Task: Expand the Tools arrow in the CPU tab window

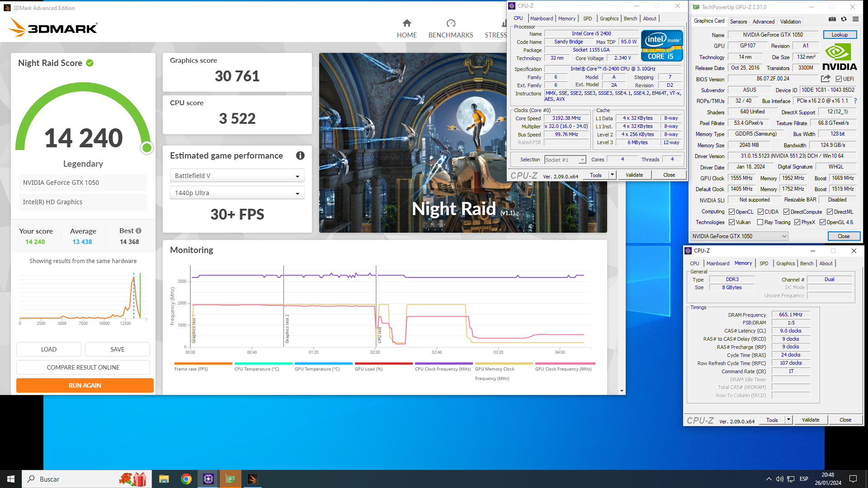Action: [612, 175]
